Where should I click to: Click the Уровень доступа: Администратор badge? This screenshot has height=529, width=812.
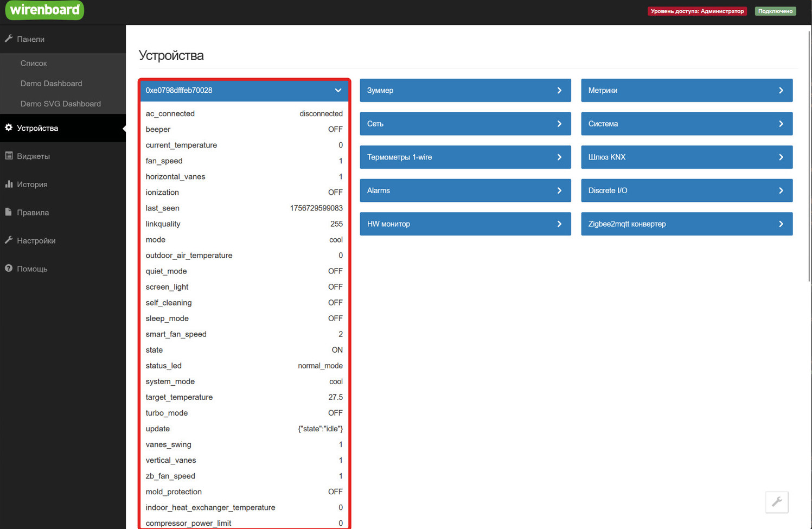pos(696,11)
